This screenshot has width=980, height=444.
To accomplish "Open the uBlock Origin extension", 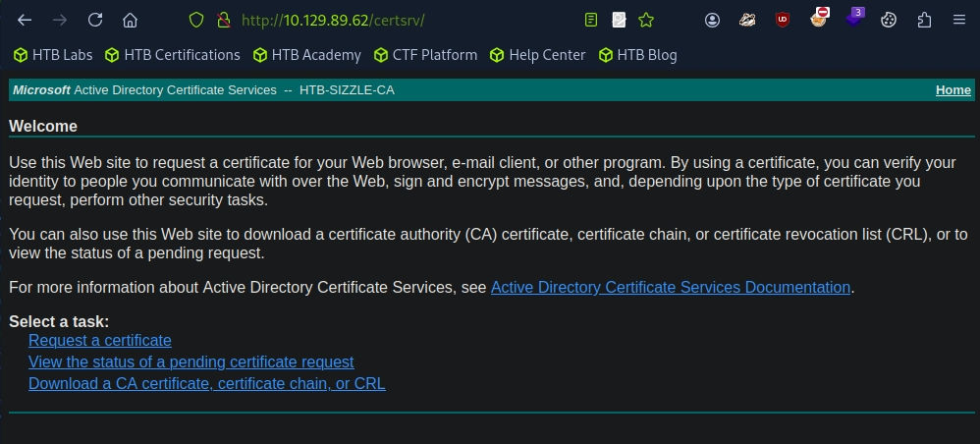I will (x=782, y=20).
